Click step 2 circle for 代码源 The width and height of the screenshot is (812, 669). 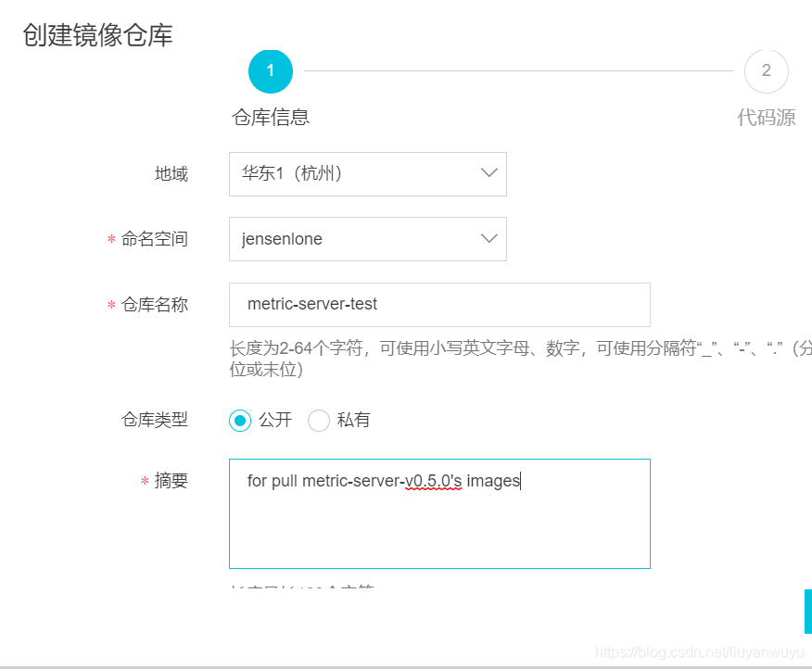767,71
